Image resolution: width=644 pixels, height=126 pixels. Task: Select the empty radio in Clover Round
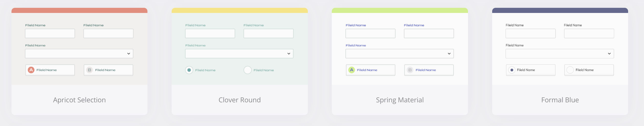point(247,70)
